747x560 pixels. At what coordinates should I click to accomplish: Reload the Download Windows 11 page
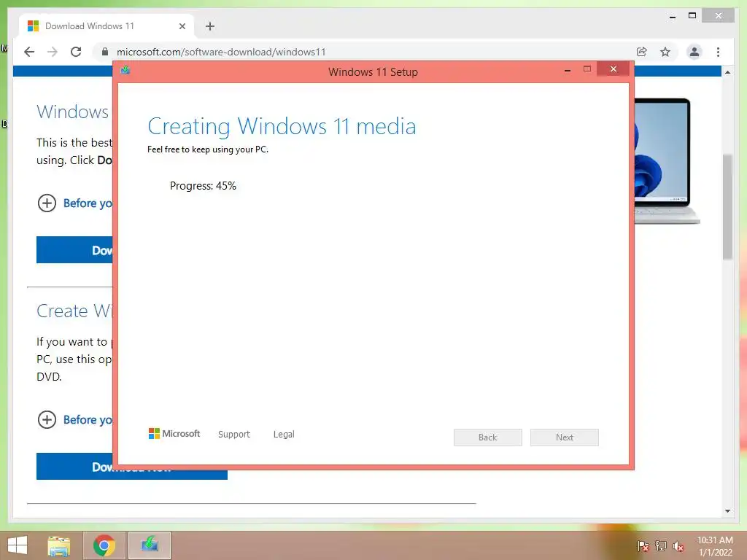point(76,52)
